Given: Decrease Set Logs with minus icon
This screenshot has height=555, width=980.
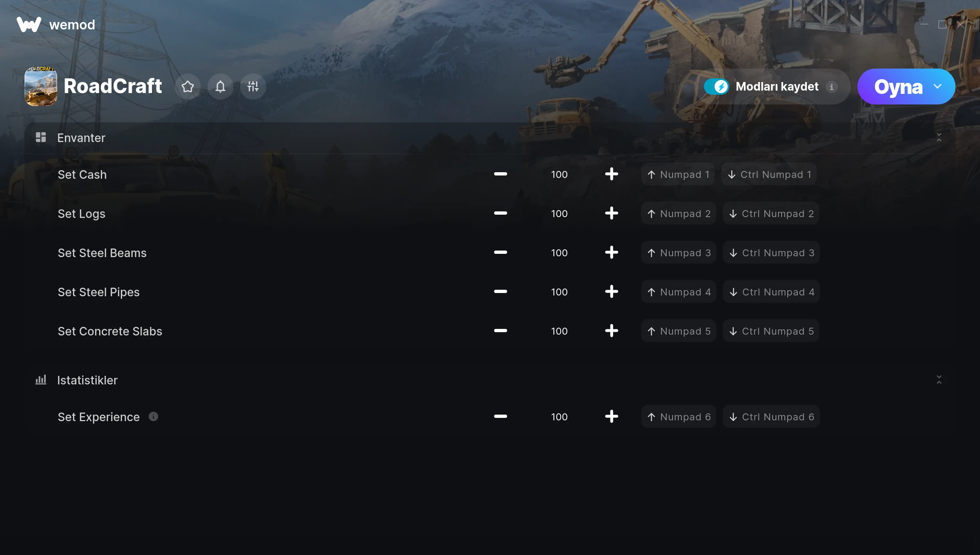Looking at the screenshot, I should (501, 213).
